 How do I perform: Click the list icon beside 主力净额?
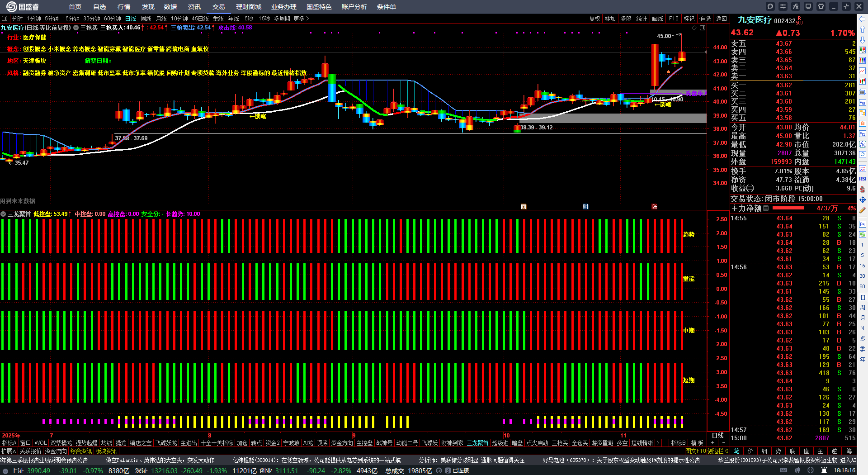point(766,208)
